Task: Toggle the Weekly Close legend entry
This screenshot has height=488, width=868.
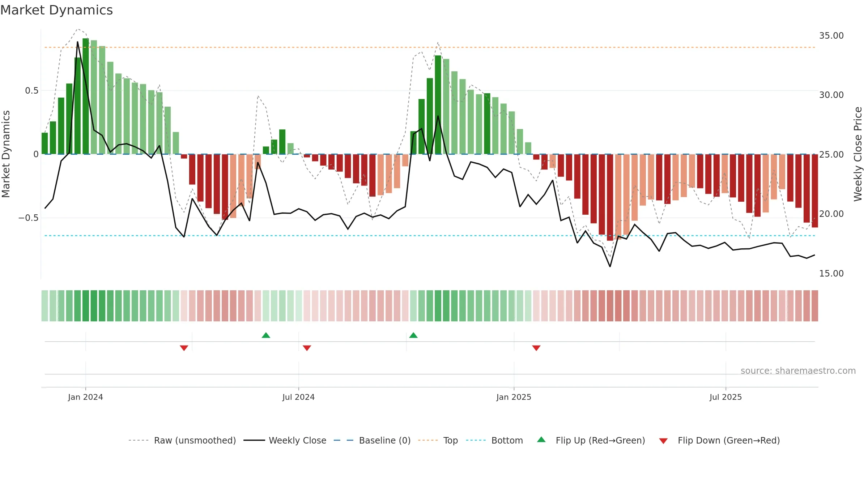Action: pos(285,440)
